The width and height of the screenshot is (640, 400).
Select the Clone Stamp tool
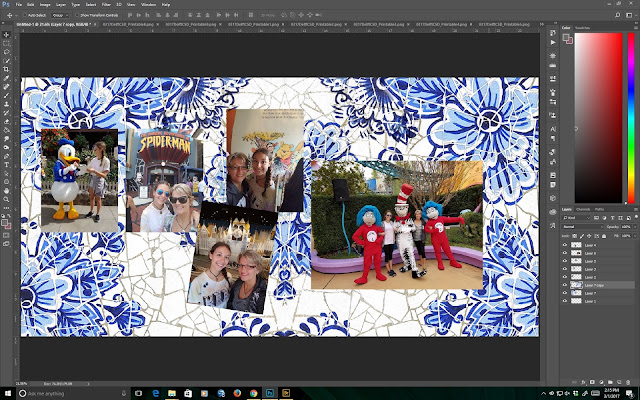(7, 104)
